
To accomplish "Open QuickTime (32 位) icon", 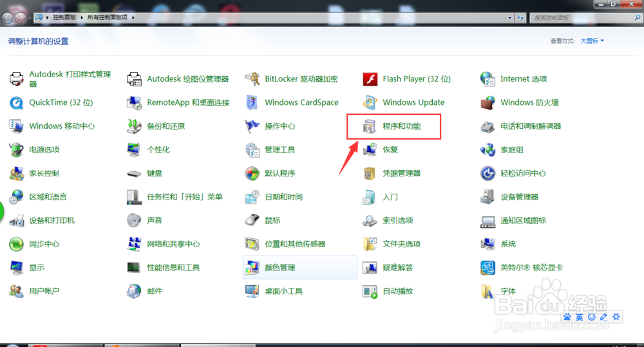I will [17, 102].
